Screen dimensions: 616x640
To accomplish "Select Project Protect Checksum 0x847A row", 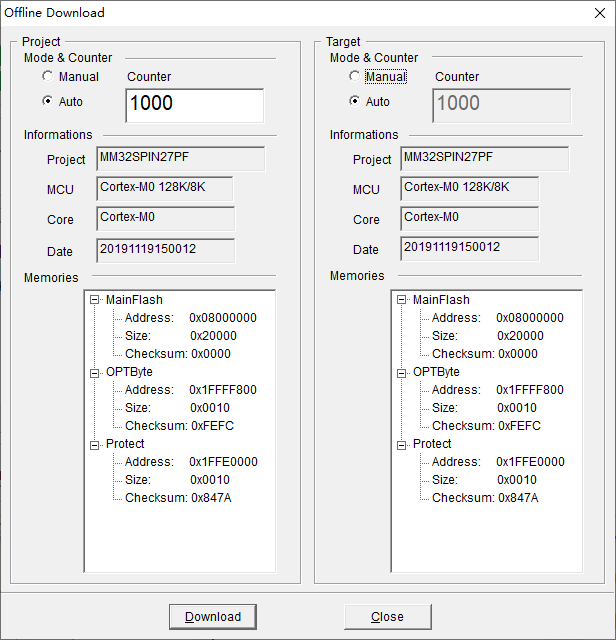I will pos(178,498).
